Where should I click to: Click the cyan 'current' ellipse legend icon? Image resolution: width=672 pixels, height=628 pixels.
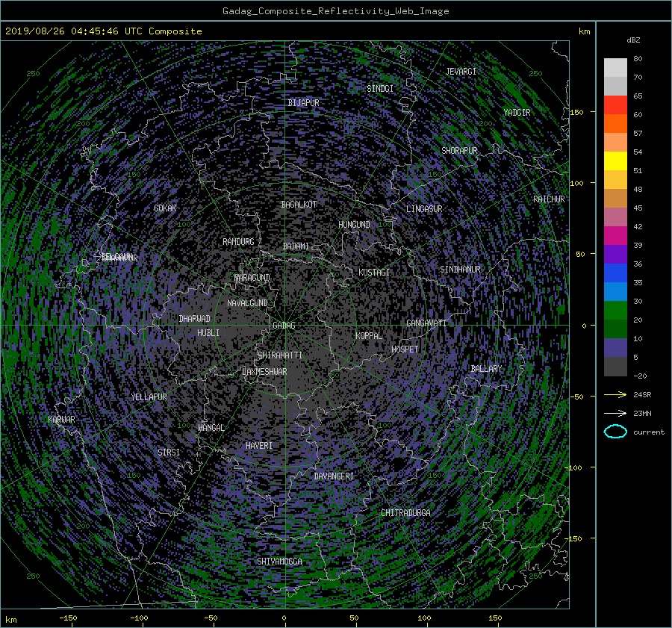(x=615, y=432)
